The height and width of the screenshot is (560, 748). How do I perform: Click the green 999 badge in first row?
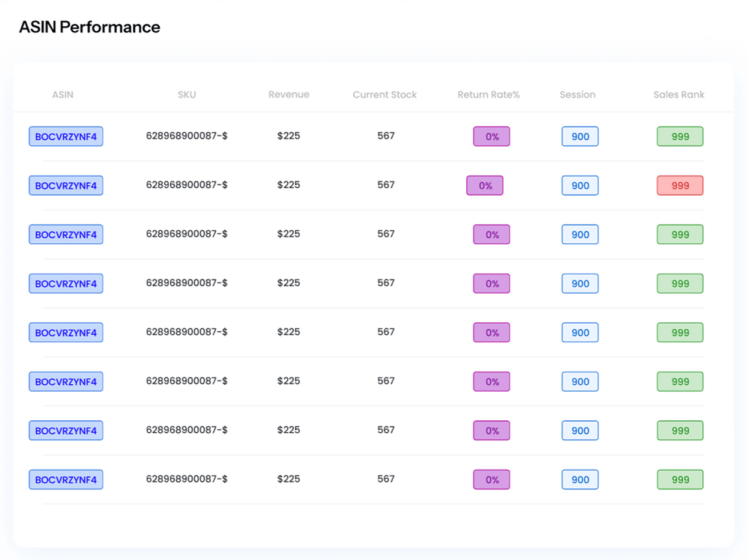pyautogui.click(x=680, y=137)
